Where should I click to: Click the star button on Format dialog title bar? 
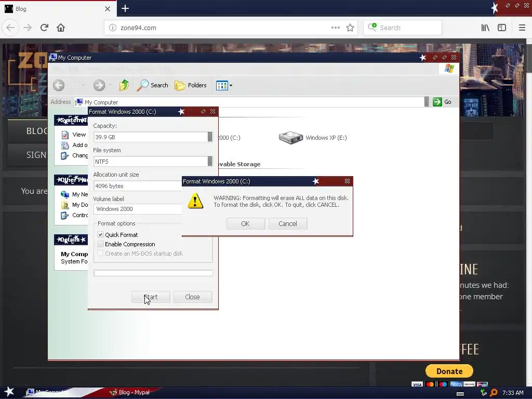[x=181, y=112]
